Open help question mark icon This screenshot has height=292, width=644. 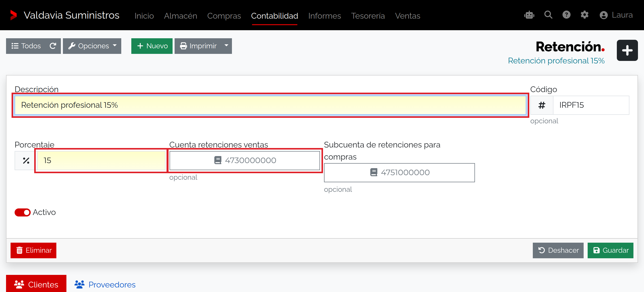point(567,15)
